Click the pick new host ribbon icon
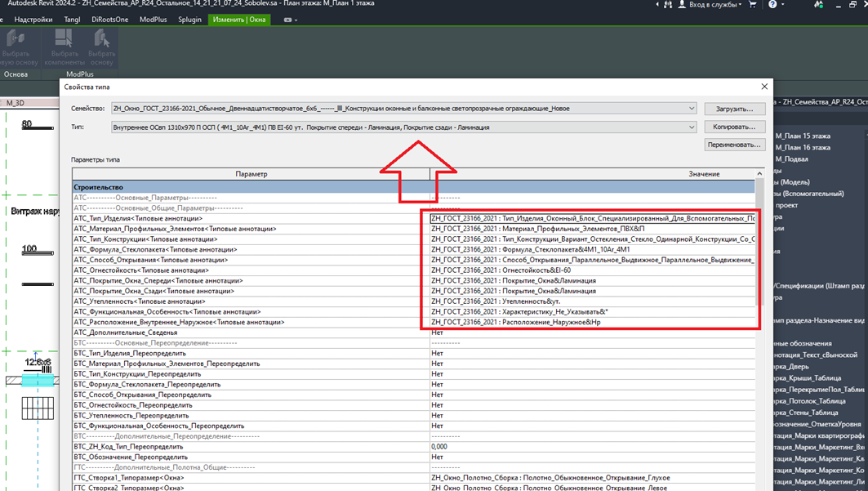 tap(16, 38)
